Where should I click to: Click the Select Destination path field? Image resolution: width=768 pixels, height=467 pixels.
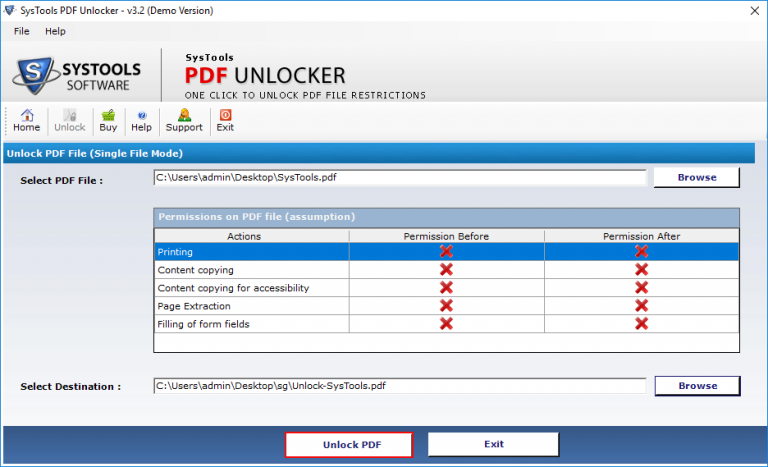pos(400,386)
